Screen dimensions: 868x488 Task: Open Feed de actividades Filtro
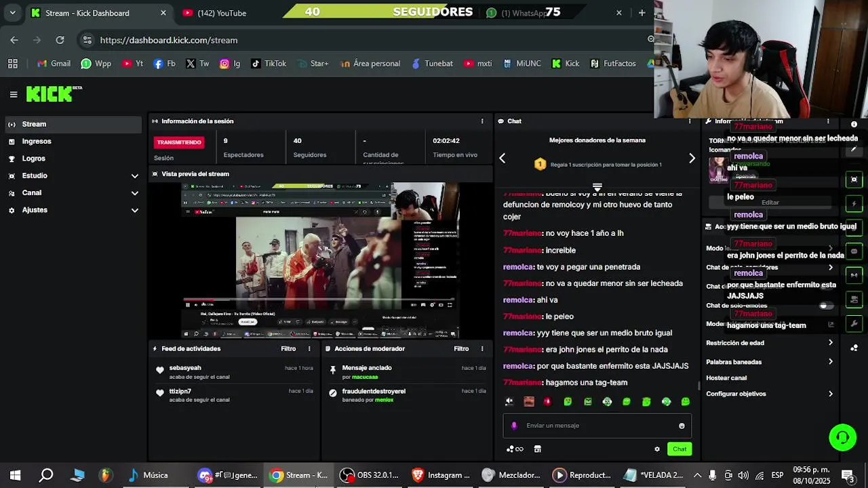288,349
